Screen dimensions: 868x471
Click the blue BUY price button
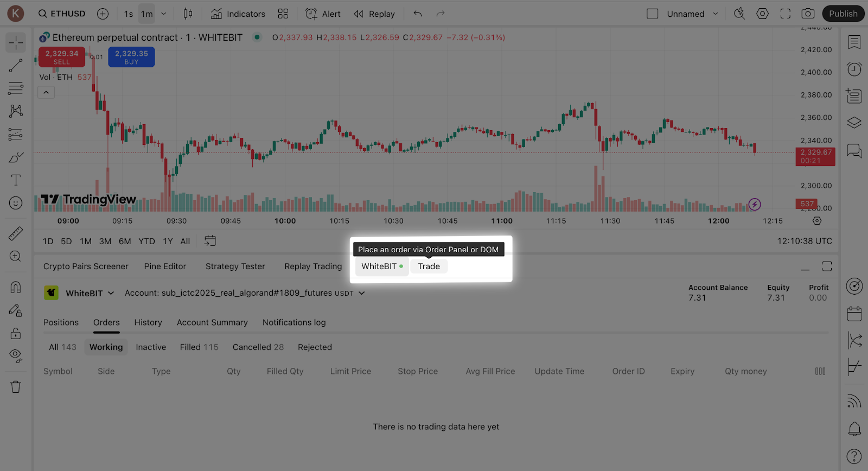(x=131, y=57)
